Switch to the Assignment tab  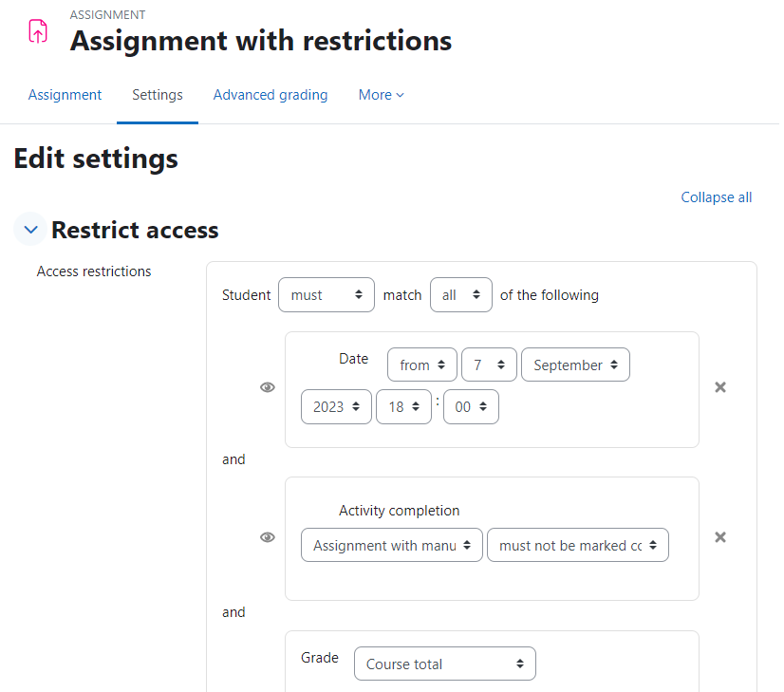[65, 95]
